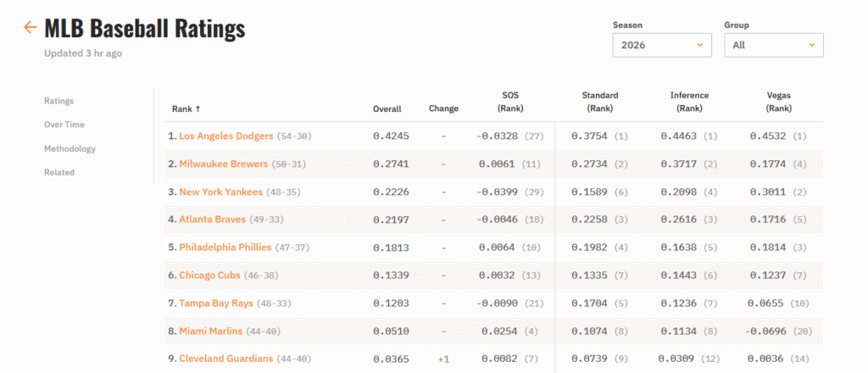Click Braves Inference rating 0.2616

point(679,220)
